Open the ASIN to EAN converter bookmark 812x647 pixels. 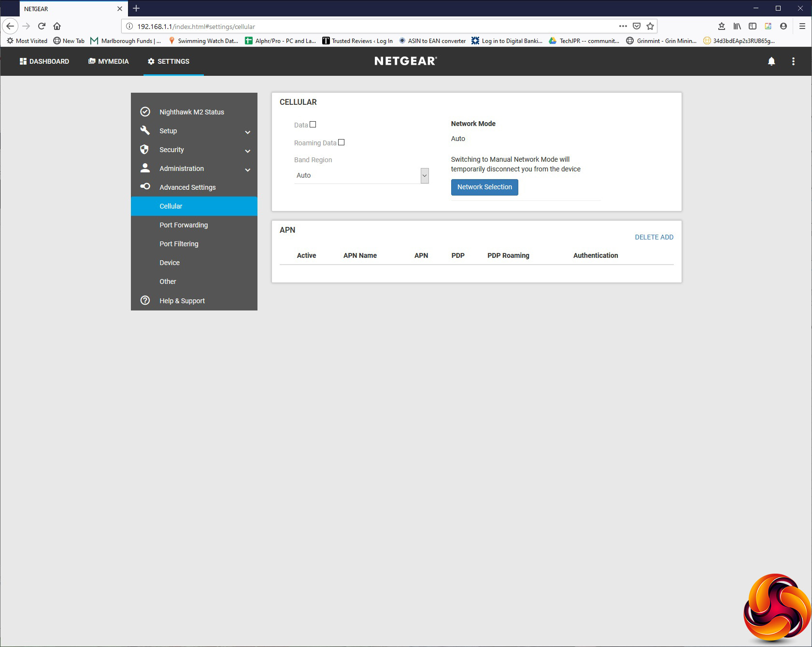432,41
